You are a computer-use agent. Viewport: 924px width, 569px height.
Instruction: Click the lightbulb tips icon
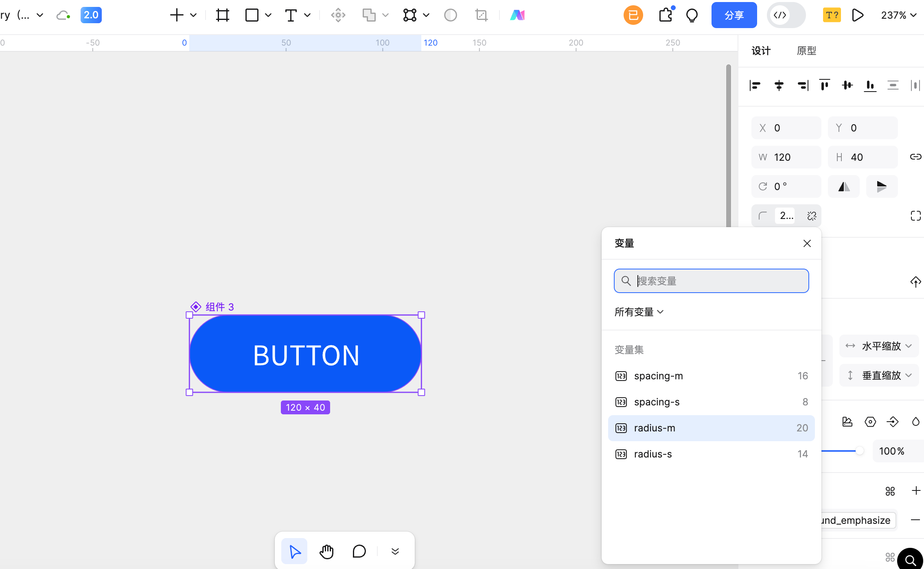click(692, 15)
